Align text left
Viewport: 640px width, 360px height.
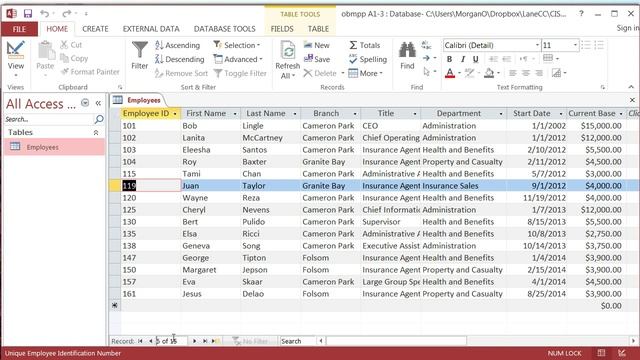513,73
